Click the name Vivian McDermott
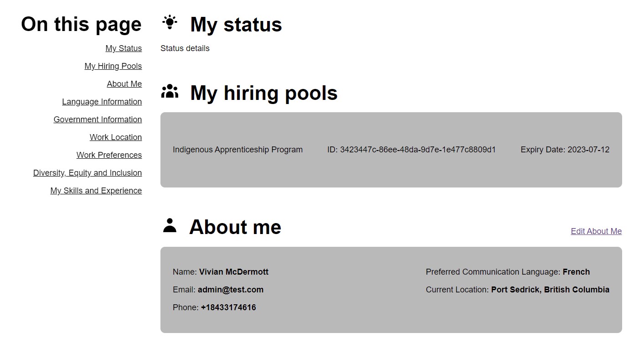 click(234, 272)
